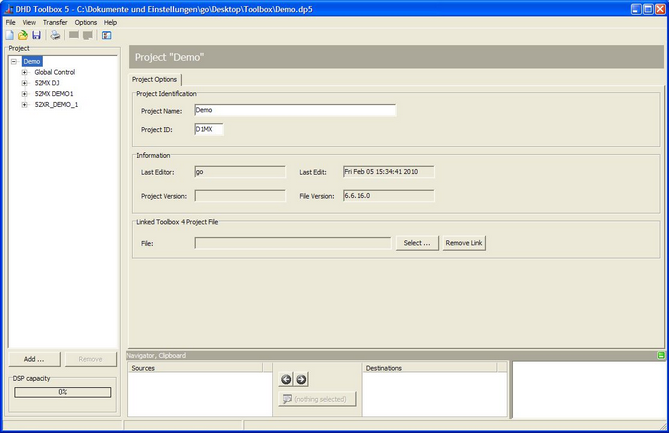The height and width of the screenshot is (433, 669).
Task: Click the green icon on Navigator bar
Action: coord(661,355)
